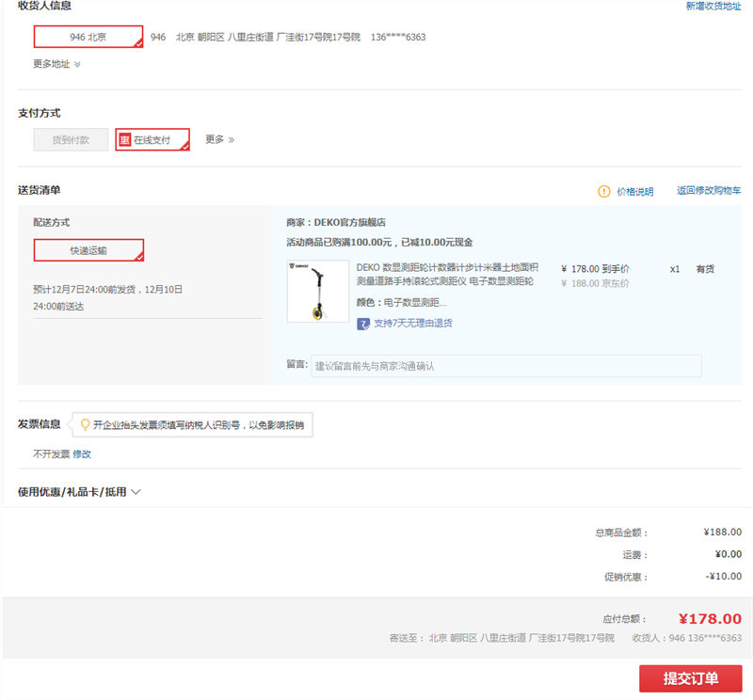Click the 新增收货地址 link
The width and height of the screenshot is (753, 700).
click(x=712, y=7)
